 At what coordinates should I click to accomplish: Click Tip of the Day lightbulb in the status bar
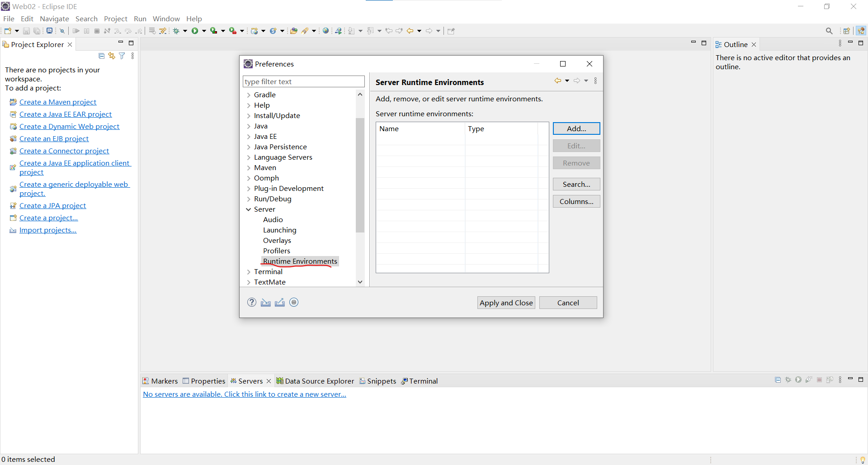point(863,460)
